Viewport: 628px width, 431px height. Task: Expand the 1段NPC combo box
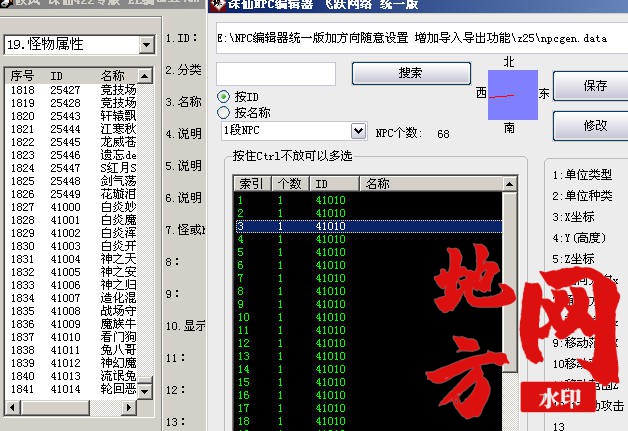tap(358, 131)
